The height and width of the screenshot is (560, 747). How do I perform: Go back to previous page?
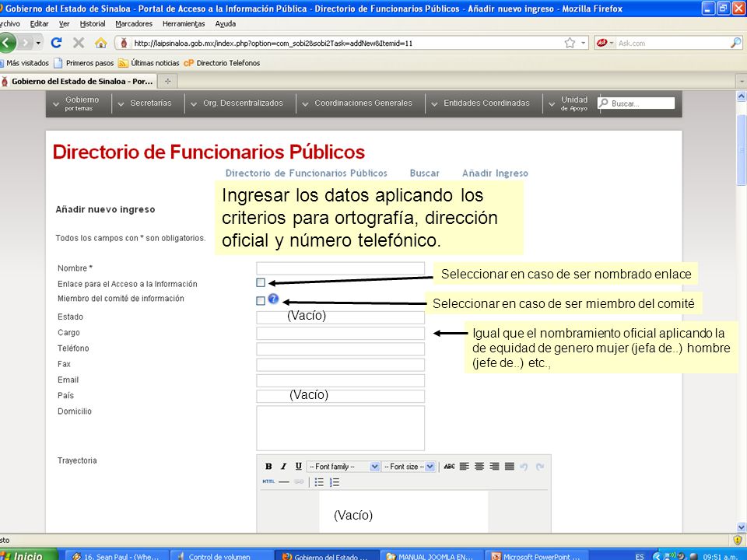tap(8, 43)
